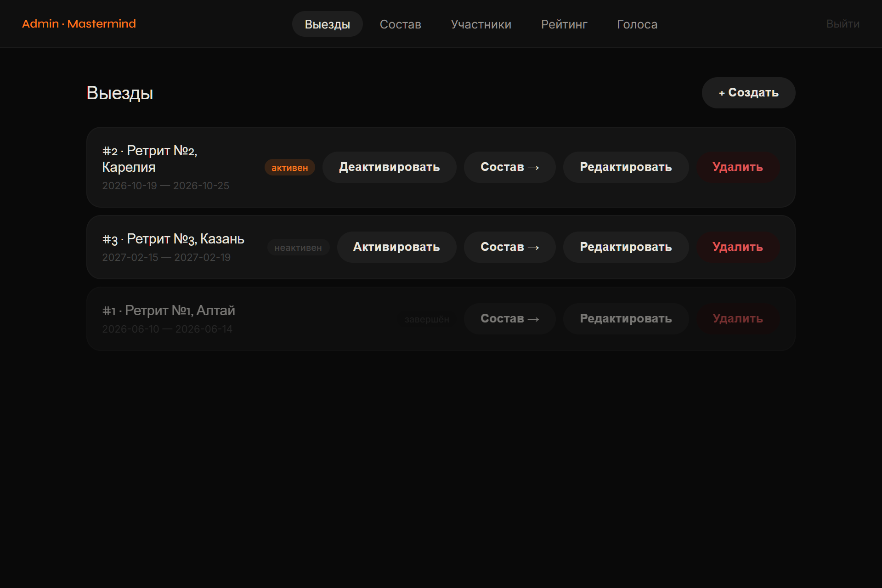
Task: Go to the Участники tab
Action: (481, 24)
